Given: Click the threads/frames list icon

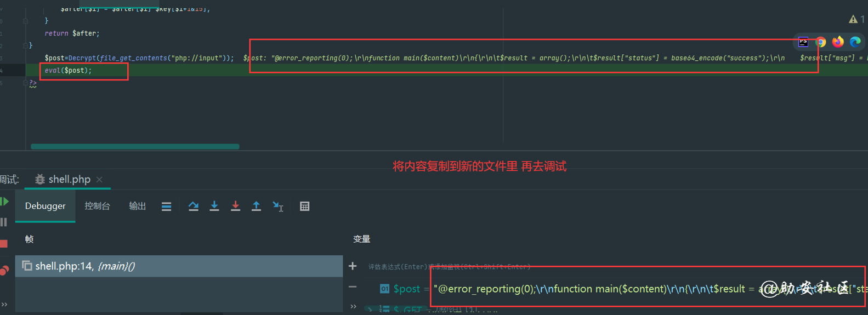Looking at the screenshot, I should (166, 207).
